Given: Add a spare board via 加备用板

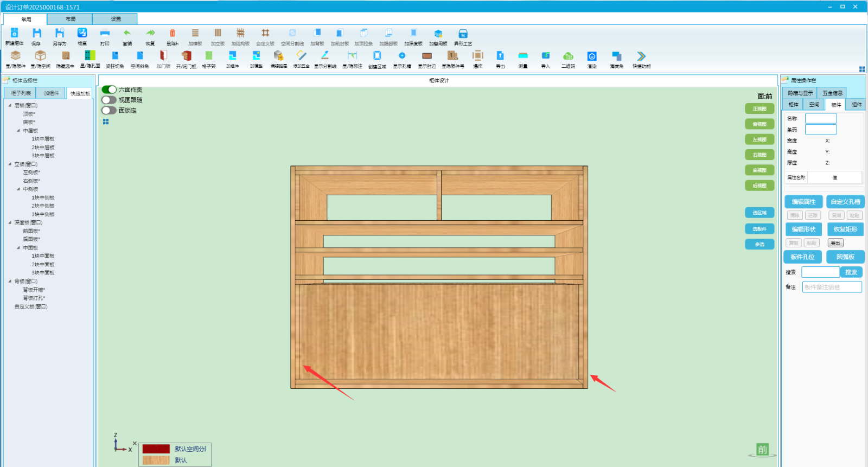Looking at the screenshot, I should tap(438, 34).
